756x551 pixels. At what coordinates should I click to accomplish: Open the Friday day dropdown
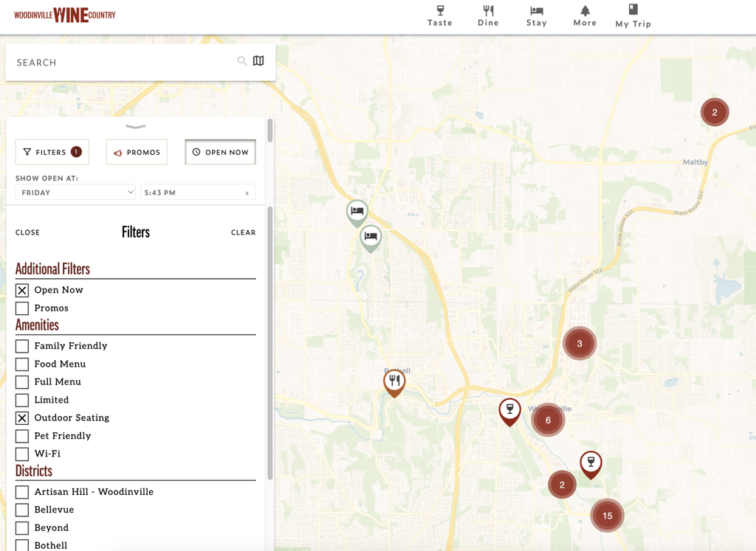(x=75, y=193)
